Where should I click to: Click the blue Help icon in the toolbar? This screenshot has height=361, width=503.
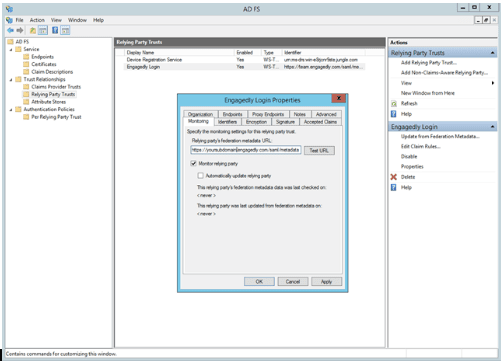click(55, 30)
